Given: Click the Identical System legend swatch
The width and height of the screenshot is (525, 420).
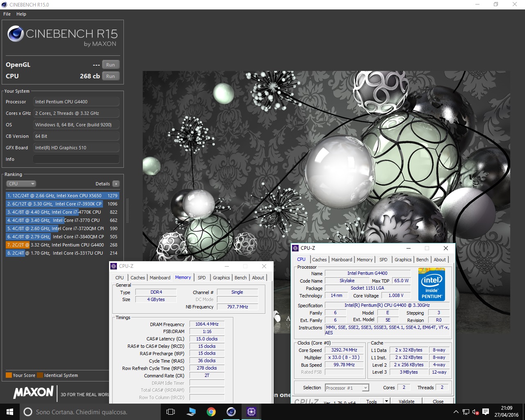Looking at the screenshot, I should click(x=40, y=375).
